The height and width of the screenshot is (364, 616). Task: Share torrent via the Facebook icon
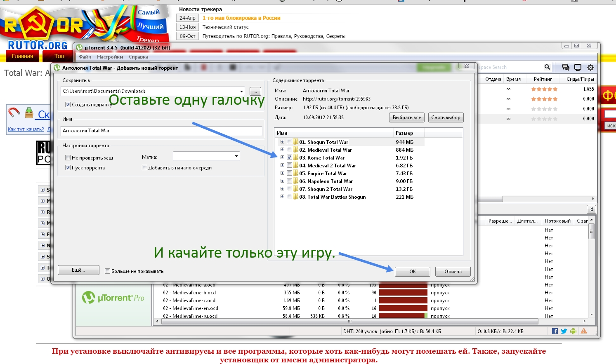click(555, 331)
